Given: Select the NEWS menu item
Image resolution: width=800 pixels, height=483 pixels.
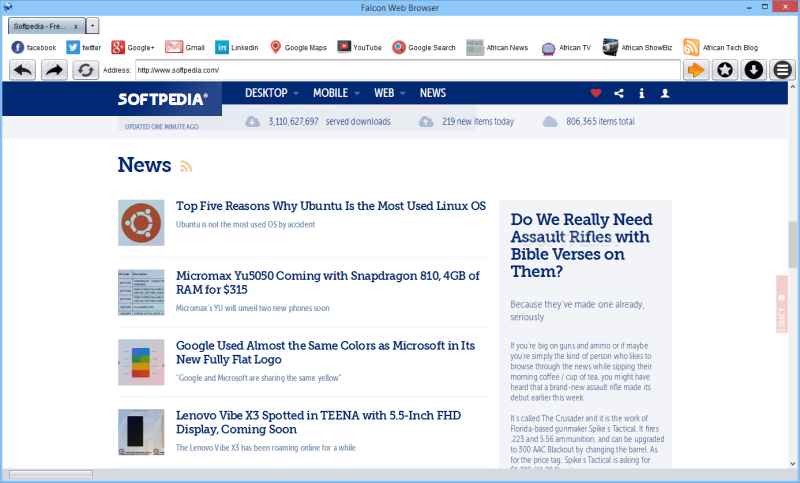Looking at the screenshot, I should point(433,93).
